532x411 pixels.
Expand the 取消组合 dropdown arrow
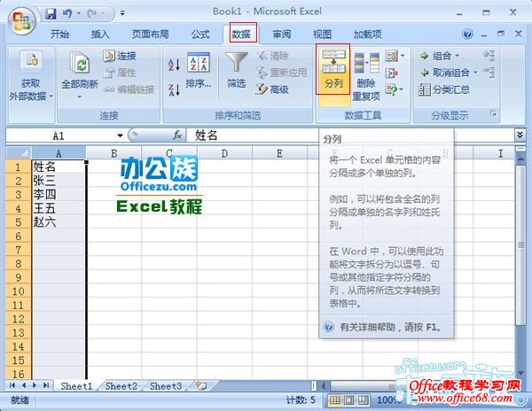click(x=475, y=73)
